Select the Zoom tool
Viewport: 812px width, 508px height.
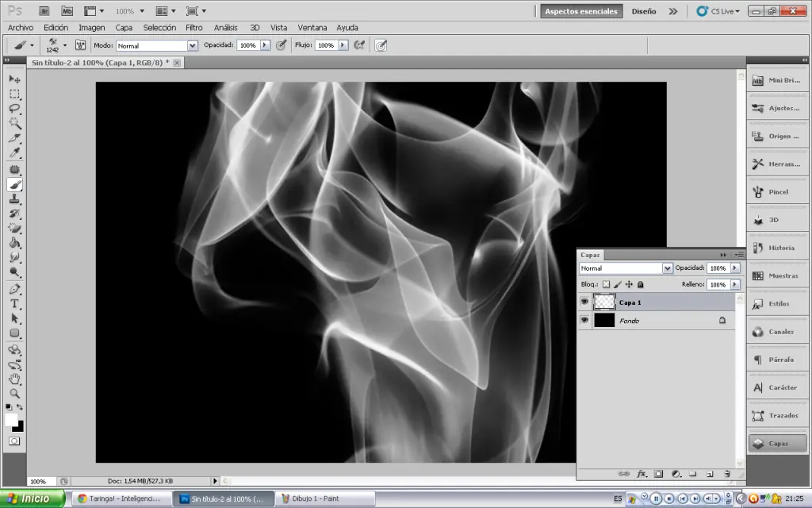click(x=14, y=394)
